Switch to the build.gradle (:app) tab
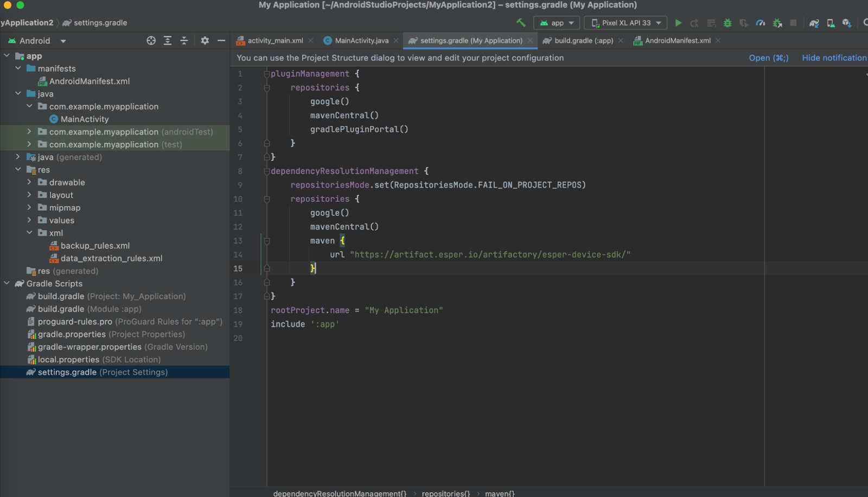 pyautogui.click(x=583, y=41)
